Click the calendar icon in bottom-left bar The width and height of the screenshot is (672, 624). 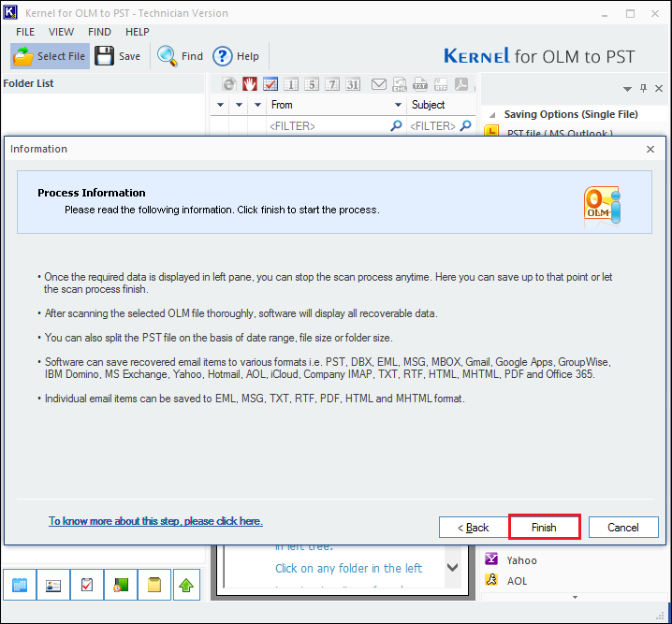(20, 585)
